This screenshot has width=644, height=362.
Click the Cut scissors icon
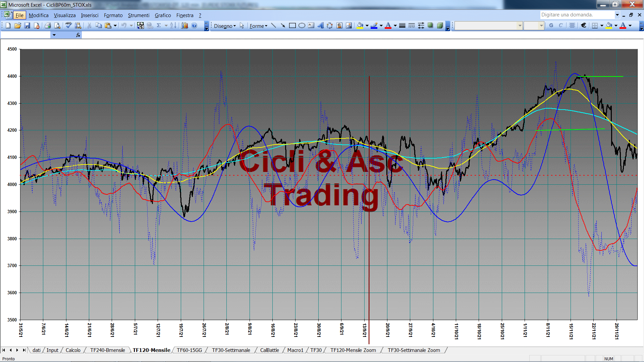pyautogui.click(x=89, y=25)
